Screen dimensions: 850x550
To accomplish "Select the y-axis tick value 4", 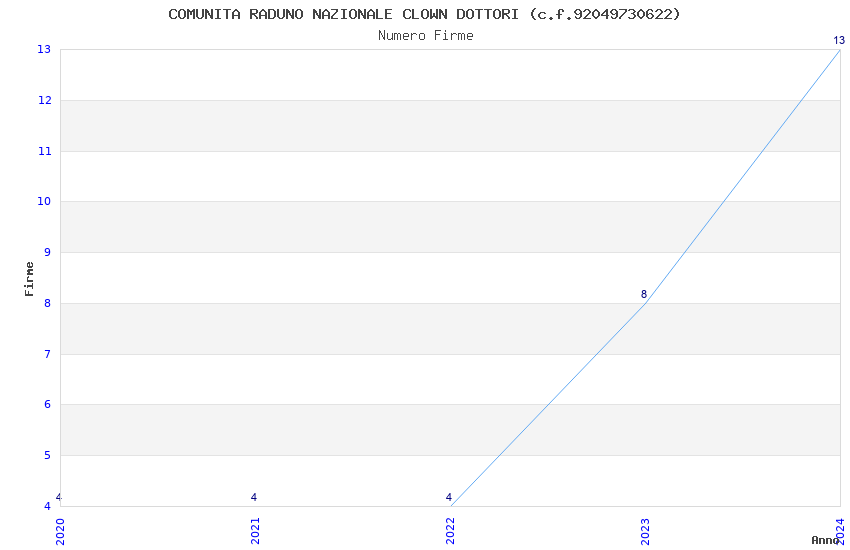I will pos(47,507).
